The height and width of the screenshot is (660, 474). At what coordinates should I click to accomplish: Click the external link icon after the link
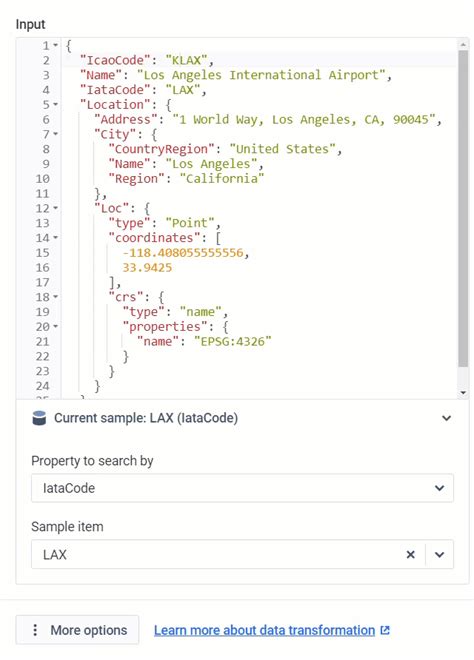click(385, 630)
